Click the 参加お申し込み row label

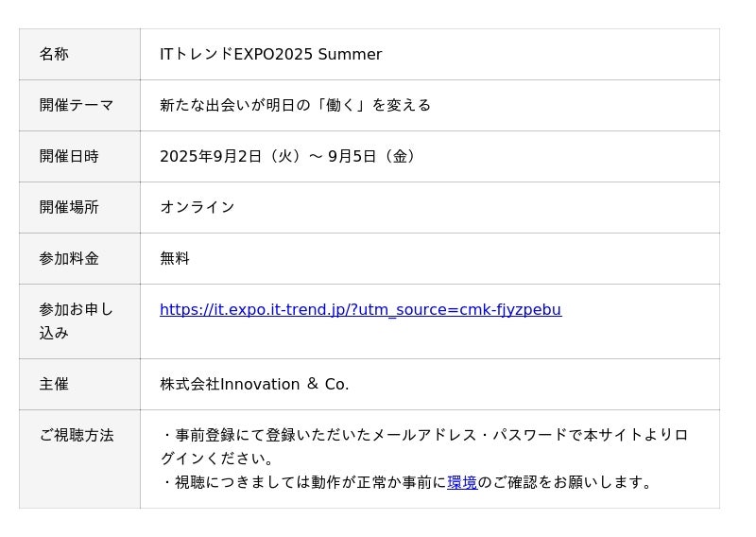pyautogui.click(x=76, y=321)
